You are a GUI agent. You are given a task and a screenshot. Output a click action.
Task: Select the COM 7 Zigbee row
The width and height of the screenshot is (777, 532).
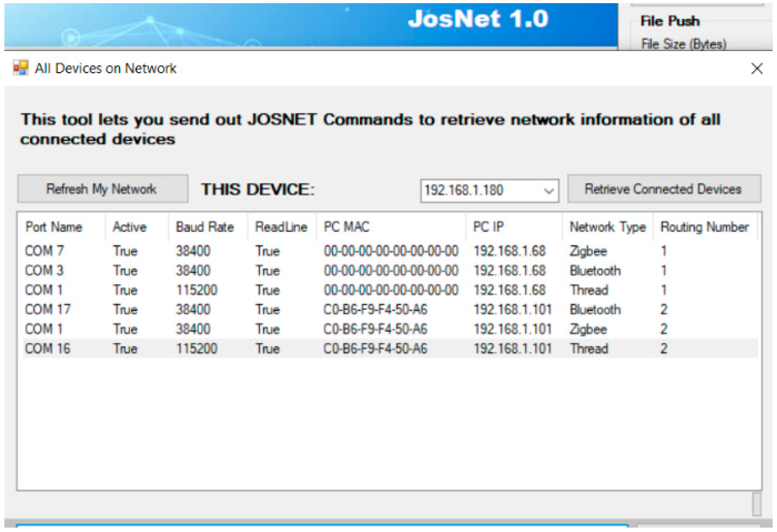pyautogui.click(x=45, y=251)
